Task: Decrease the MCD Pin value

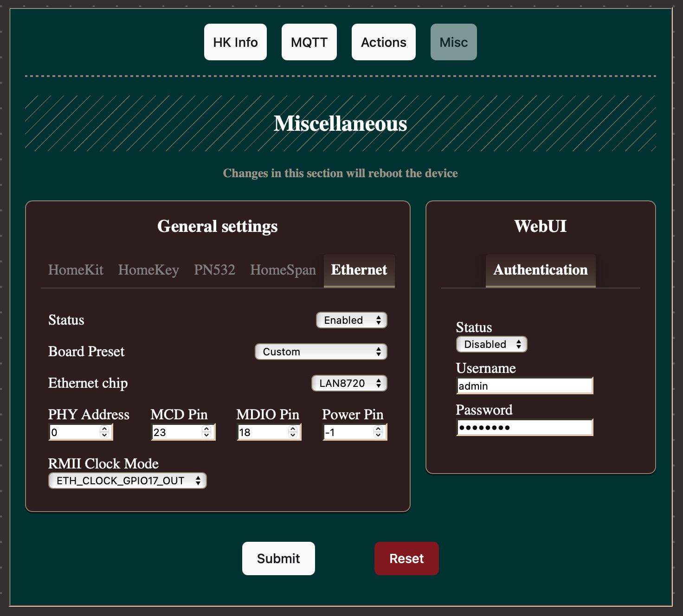Action: pos(206,435)
